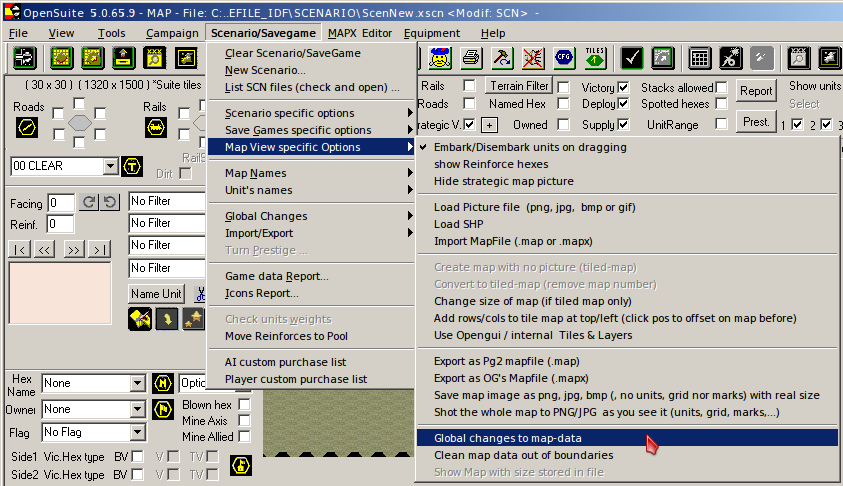Viewport: 843px width, 486px height.
Task: Enable the UnitRange checkbox
Action: pyautogui.click(x=721, y=124)
